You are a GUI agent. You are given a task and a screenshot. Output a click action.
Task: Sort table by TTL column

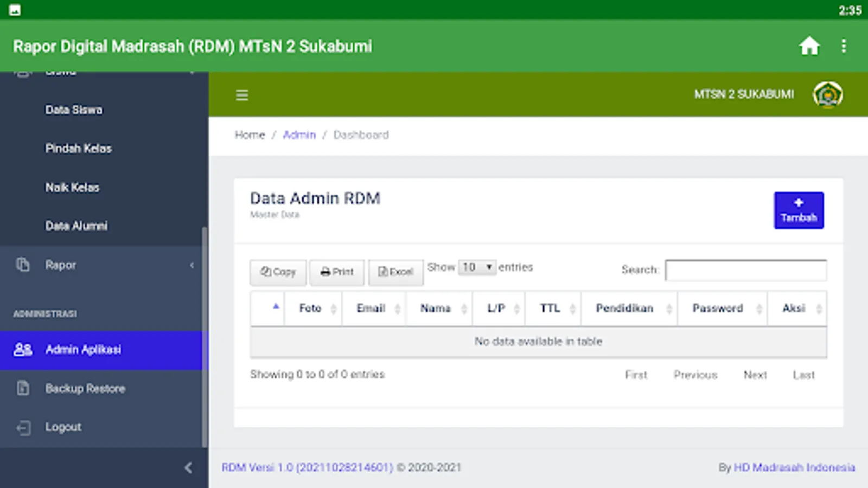point(553,309)
